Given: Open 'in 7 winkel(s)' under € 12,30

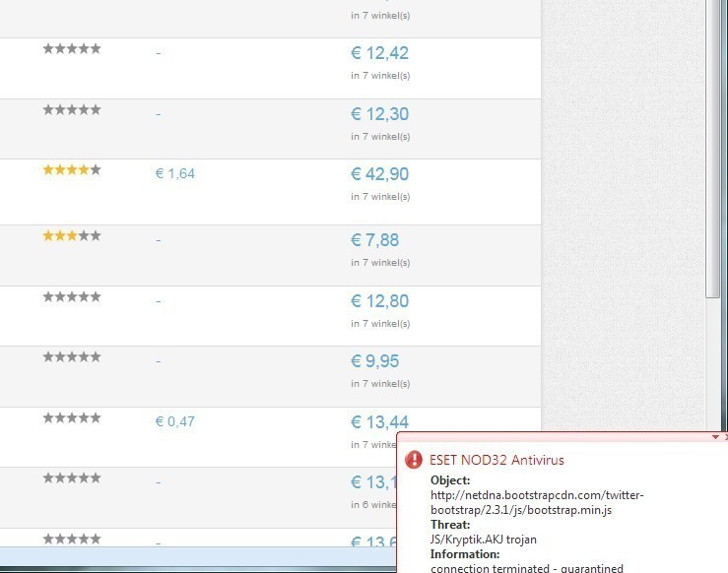Looking at the screenshot, I should tap(380, 137).
